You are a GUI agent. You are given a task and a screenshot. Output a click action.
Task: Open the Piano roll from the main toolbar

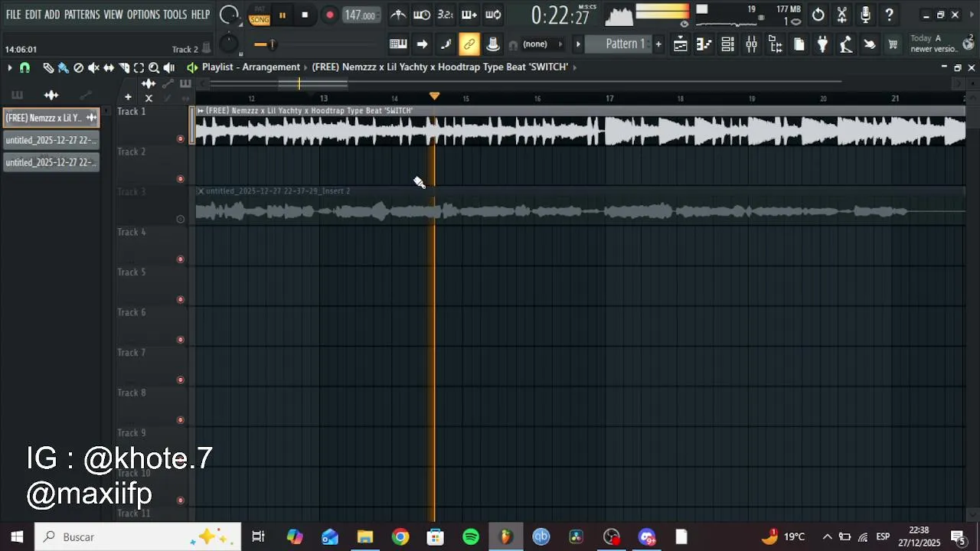[x=704, y=44]
